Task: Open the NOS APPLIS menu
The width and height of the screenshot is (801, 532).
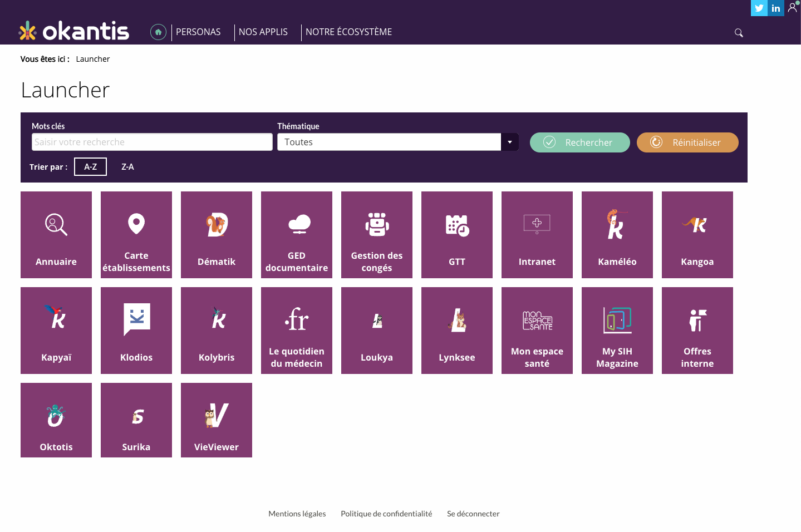Action: coord(263,32)
